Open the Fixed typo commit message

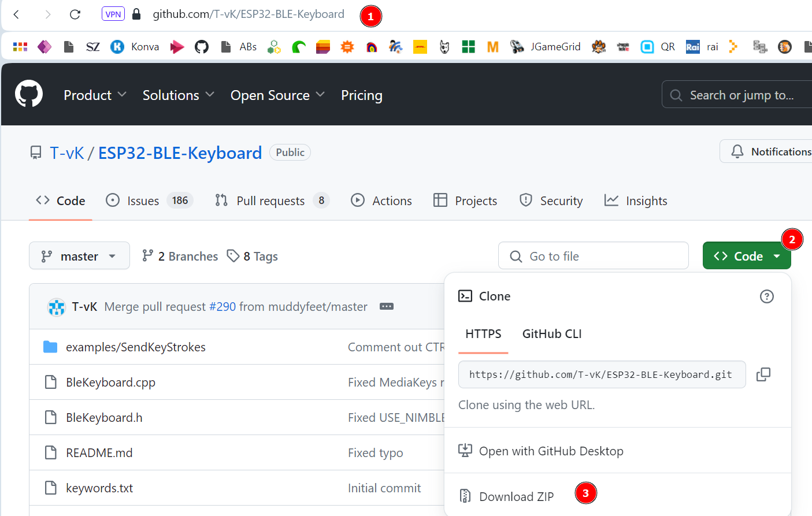click(376, 452)
